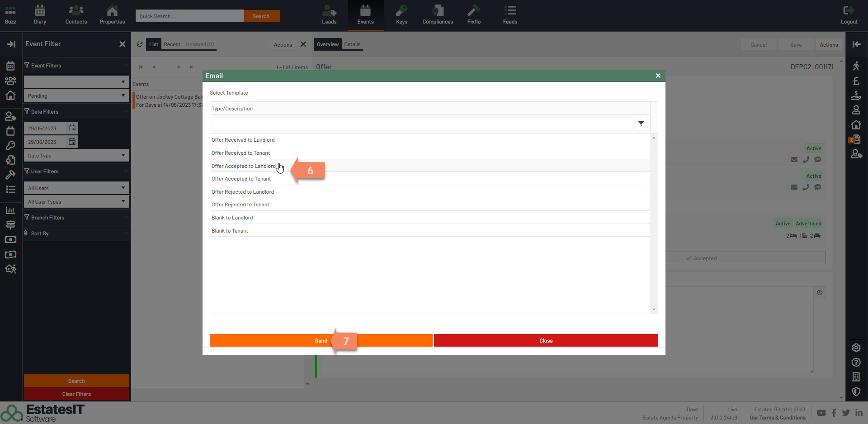Click the template description filter text field
This screenshot has height=424, width=868.
pos(423,124)
